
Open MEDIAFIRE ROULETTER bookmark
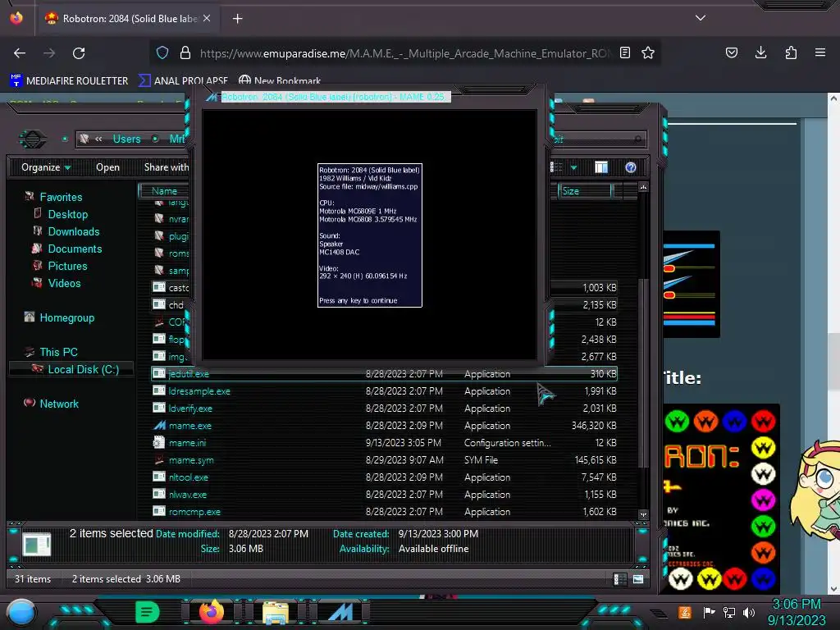[69, 81]
